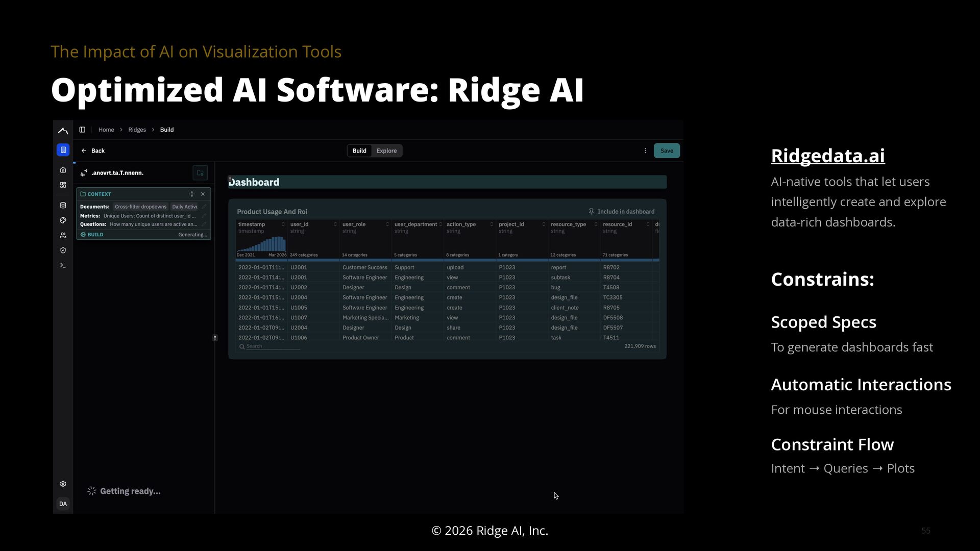Screen dimensions: 980x551
Task: Go to Ridges in the breadcrumb
Action: click(x=137, y=130)
